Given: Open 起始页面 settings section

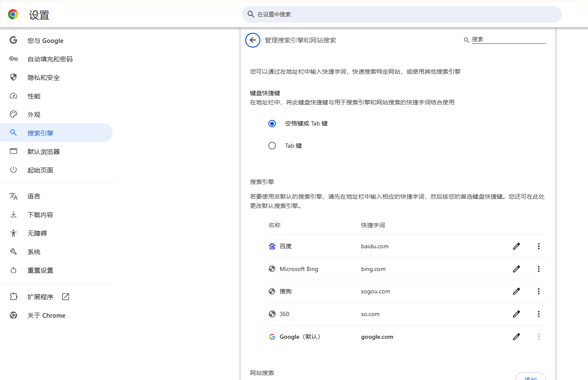Looking at the screenshot, I should pos(56,170).
